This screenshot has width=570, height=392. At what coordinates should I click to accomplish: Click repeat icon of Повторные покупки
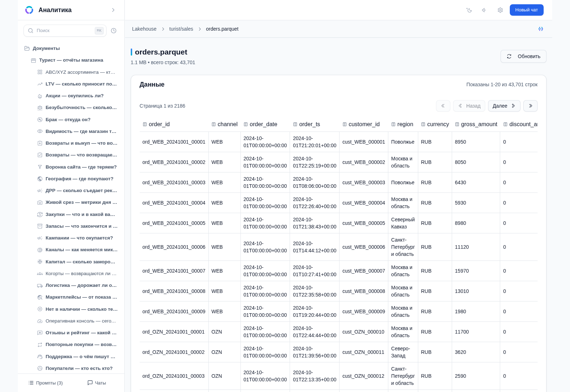(x=40, y=345)
